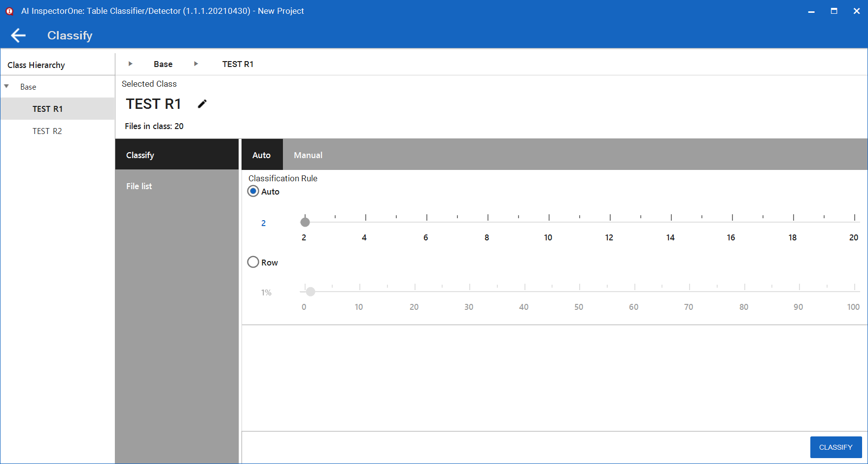
Task: Click the Auto rule slider handle
Action: pos(305,222)
